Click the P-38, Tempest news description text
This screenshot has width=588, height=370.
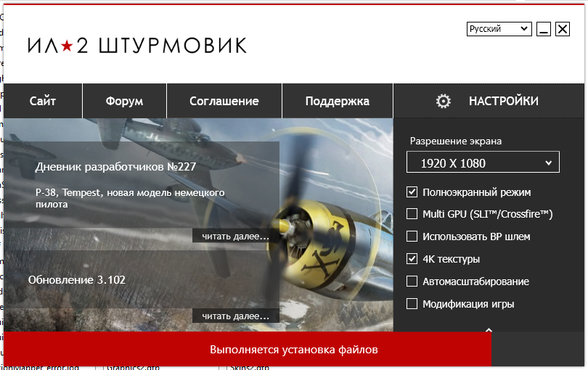click(x=130, y=198)
